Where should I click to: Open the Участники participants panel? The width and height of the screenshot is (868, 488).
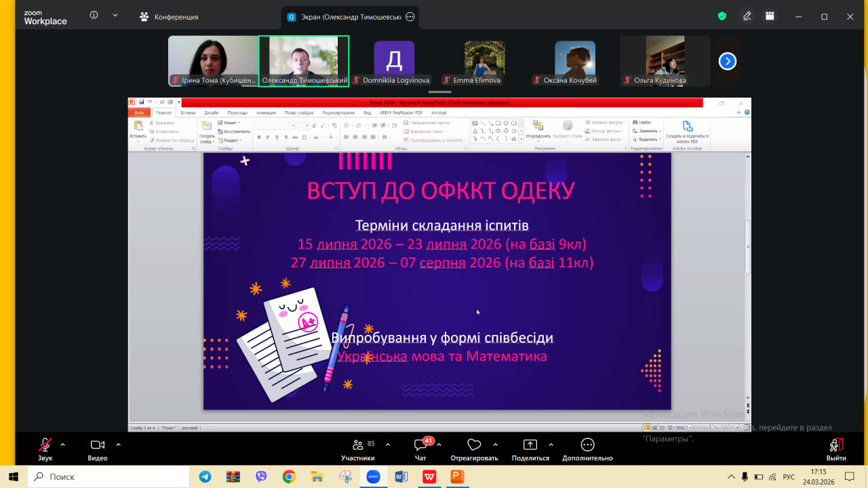(x=357, y=445)
